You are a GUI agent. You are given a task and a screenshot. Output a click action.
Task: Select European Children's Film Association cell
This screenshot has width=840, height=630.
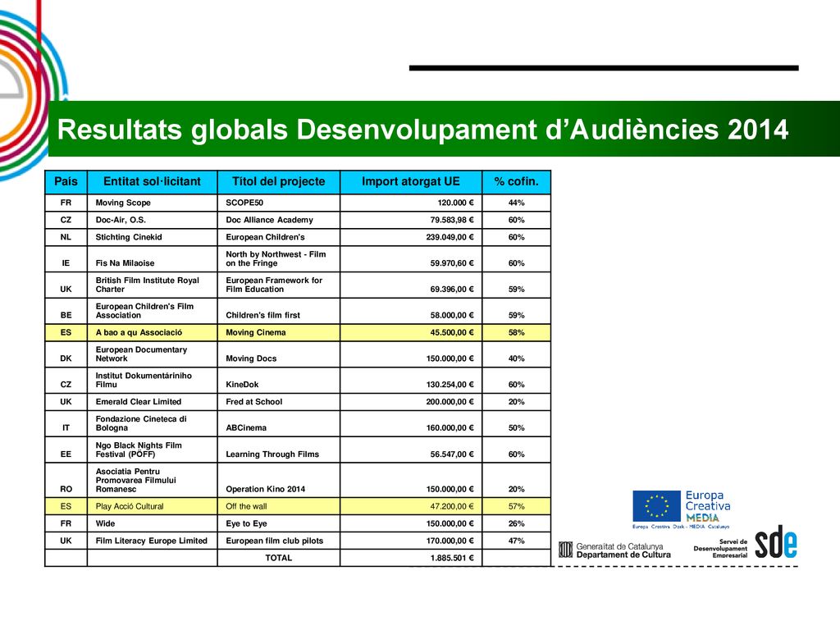coord(152,311)
